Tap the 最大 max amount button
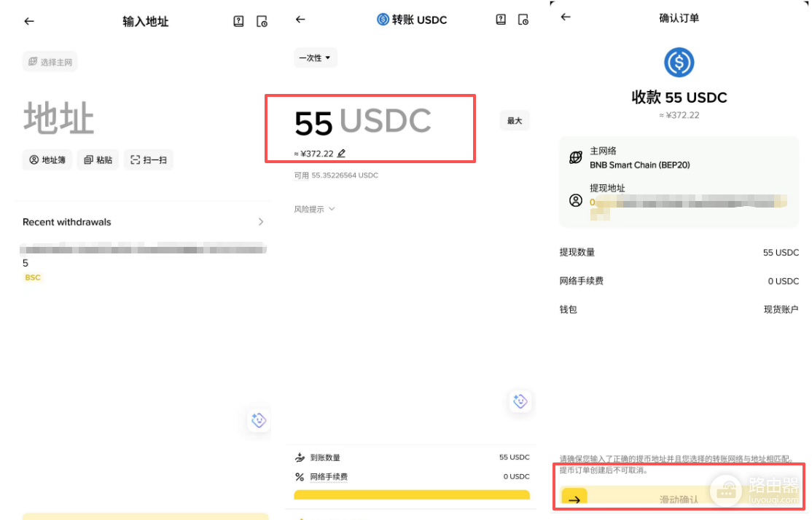 point(514,121)
